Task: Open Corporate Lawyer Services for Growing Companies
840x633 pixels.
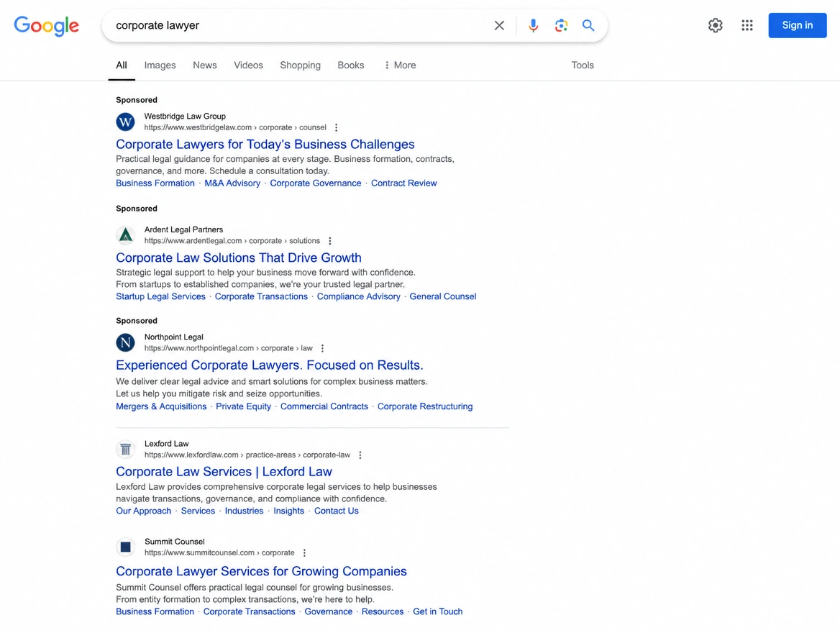Action: [262, 571]
